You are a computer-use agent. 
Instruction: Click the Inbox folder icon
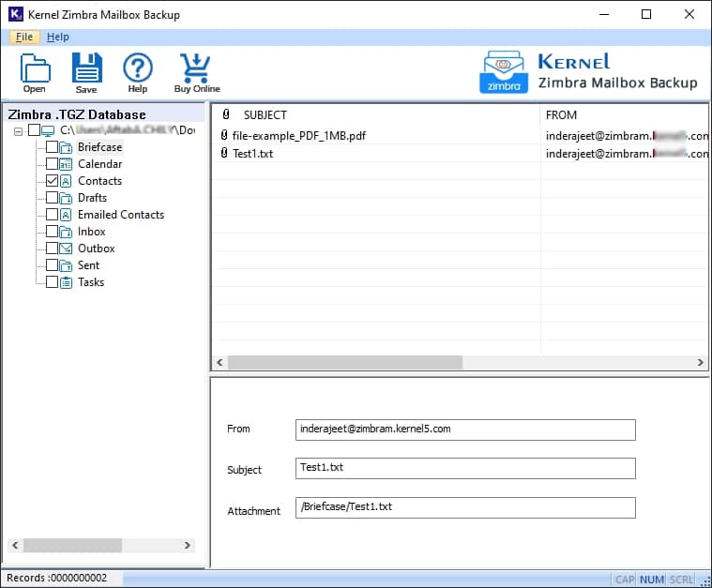(66, 232)
